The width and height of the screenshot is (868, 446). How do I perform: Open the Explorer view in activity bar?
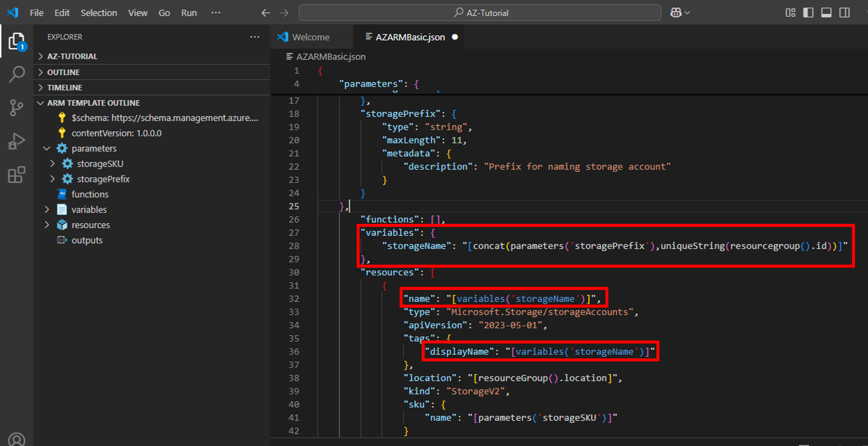16,41
